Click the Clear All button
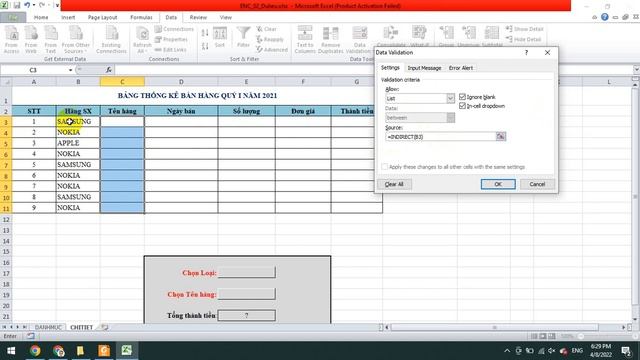The width and height of the screenshot is (640, 360). tap(394, 184)
